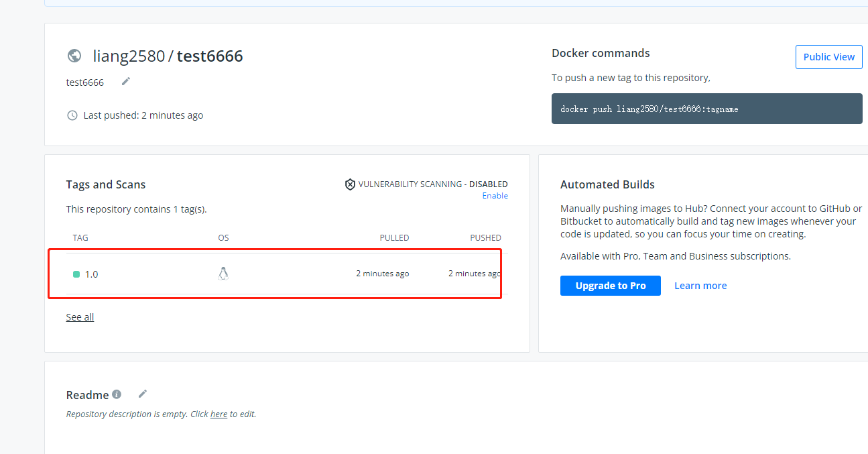Open the Readme info icon
Screen dimensions: 868x454
[x=117, y=394]
